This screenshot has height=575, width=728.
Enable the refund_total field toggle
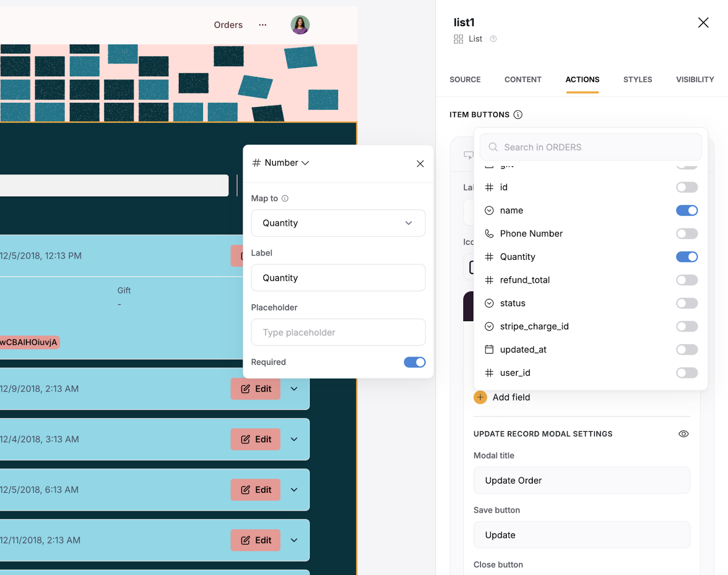pos(686,280)
